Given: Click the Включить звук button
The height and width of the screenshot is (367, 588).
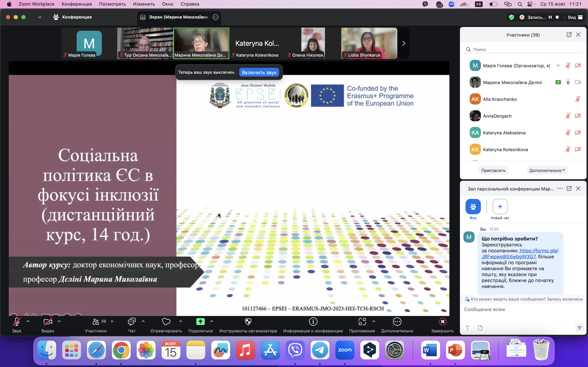Looking at the screenshot, I should pos(259,72).
